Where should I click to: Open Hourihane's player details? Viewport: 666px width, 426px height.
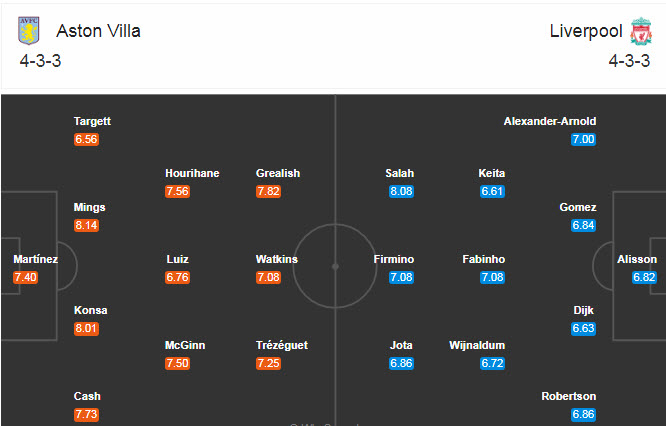pos(192,173)
